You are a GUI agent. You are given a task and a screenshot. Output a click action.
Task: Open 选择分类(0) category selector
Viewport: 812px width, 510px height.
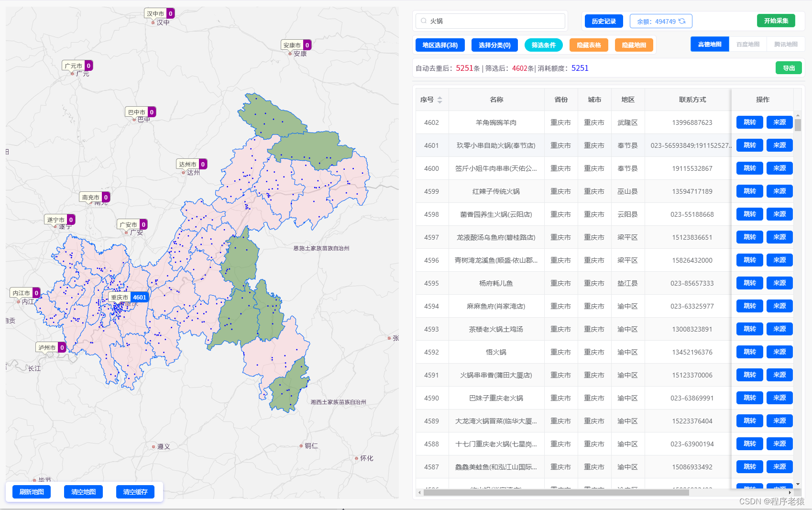[494, 45]
